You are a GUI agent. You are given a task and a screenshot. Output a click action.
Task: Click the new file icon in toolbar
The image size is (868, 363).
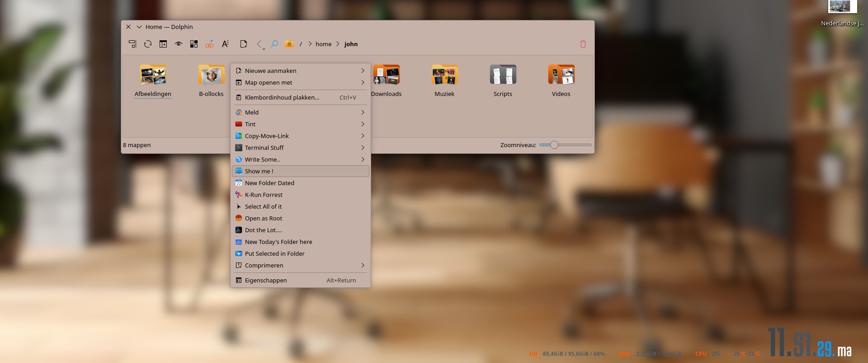pos(244,44)
